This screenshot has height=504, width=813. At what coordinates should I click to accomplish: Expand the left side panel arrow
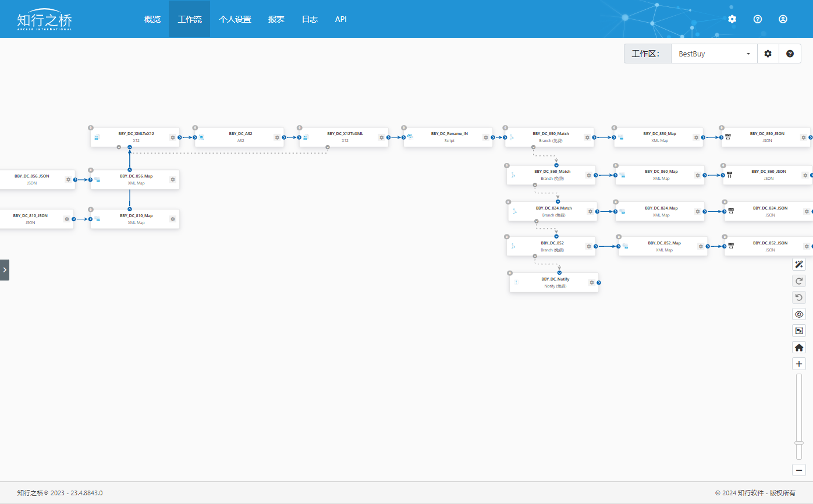point(5,270)
